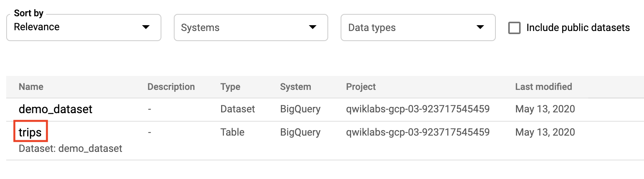
Task: Click the Project column header
Action: [x=361, y=87]
